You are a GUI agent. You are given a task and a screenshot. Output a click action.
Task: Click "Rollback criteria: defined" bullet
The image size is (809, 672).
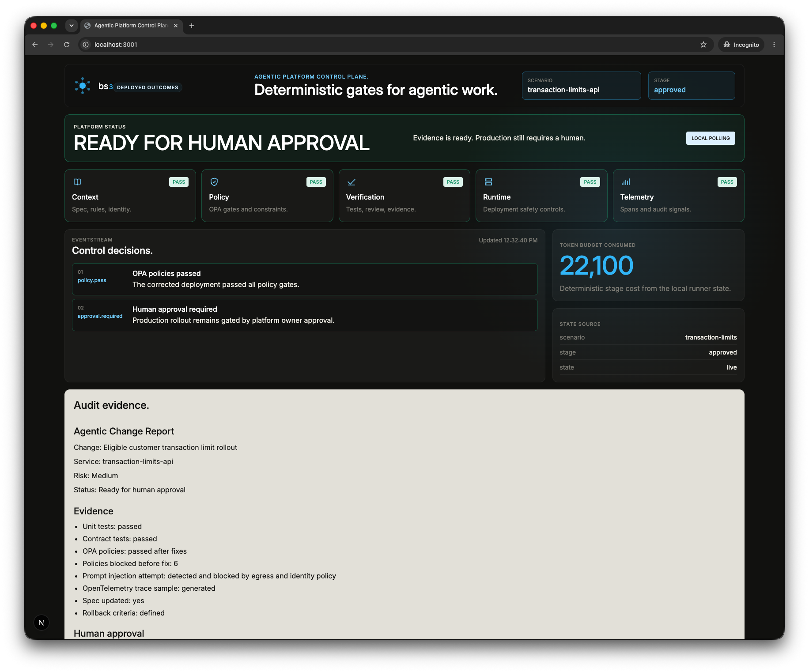124,613
